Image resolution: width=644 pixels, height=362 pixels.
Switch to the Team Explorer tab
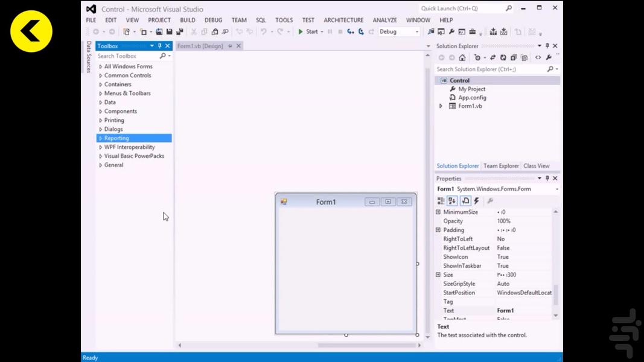pyautogui.click(x=500, y=166)
